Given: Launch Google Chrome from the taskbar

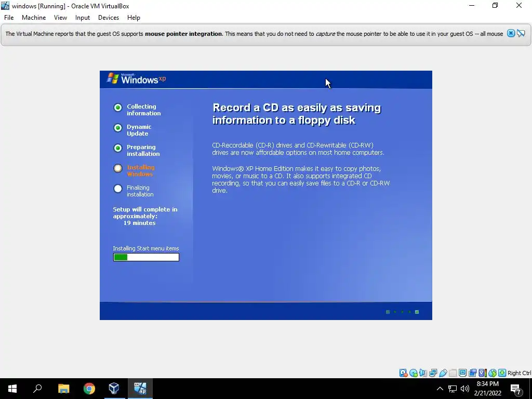Looking at the screenshot, I should coord(89,389).
